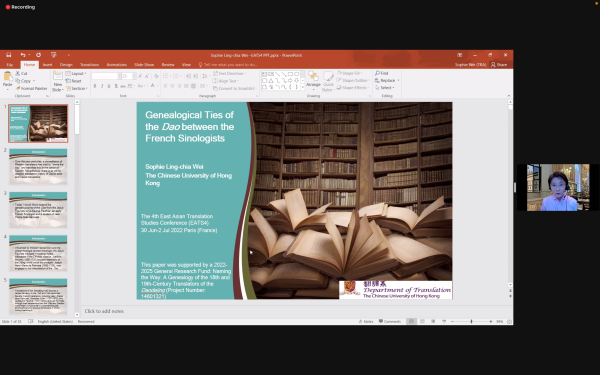Expand the Layout dropdown
The image size is (600, 375).
click(x=76, y=73)
